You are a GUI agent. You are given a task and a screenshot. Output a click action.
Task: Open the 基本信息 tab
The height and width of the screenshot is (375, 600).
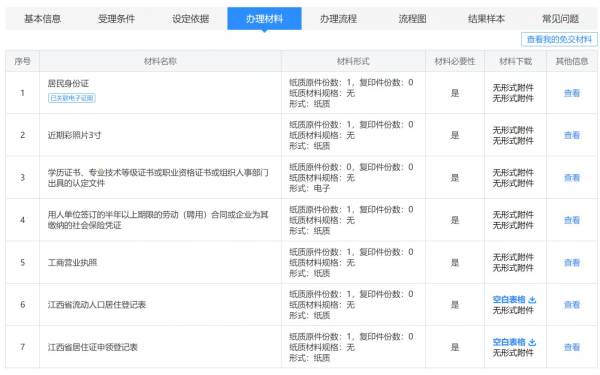[x=42, y=18]
